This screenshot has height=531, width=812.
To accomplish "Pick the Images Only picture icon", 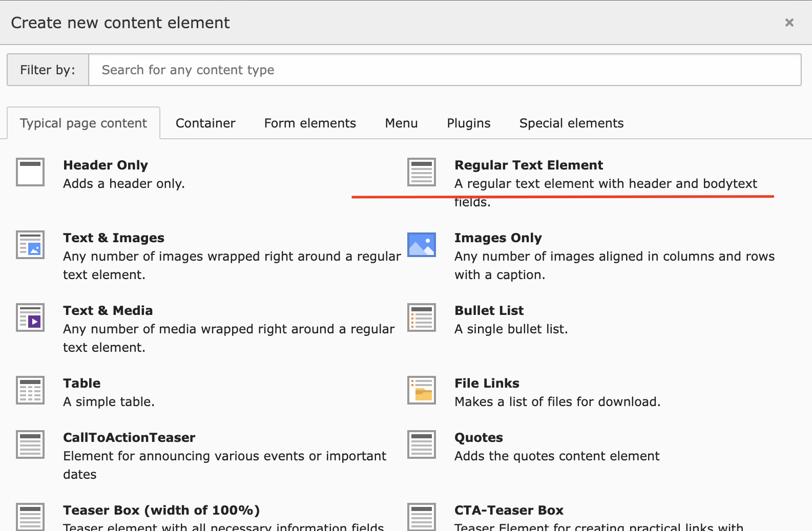I will point(422,245).
